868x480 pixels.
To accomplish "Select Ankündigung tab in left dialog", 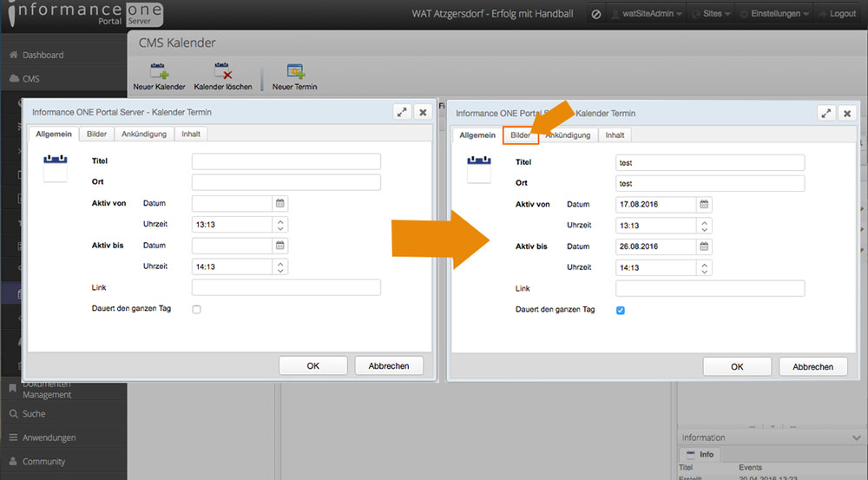I will pos(144,135).
